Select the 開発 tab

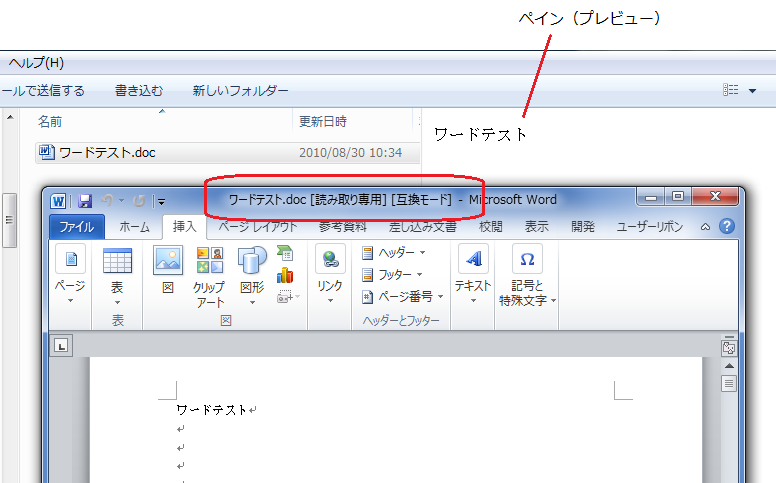582,227
